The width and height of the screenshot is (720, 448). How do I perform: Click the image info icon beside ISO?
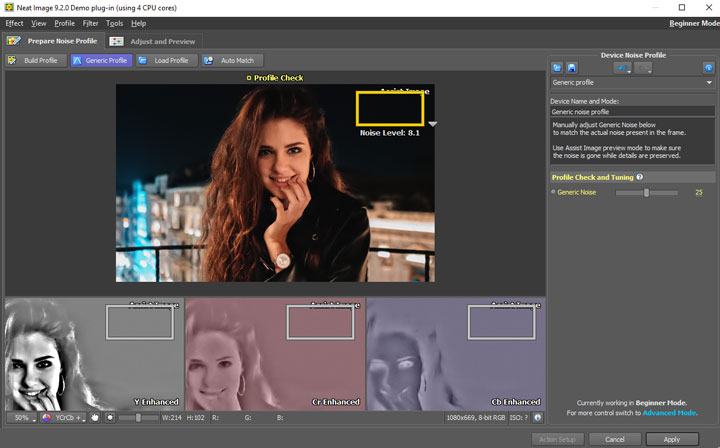pyautogui.click(x=537, y=417)
